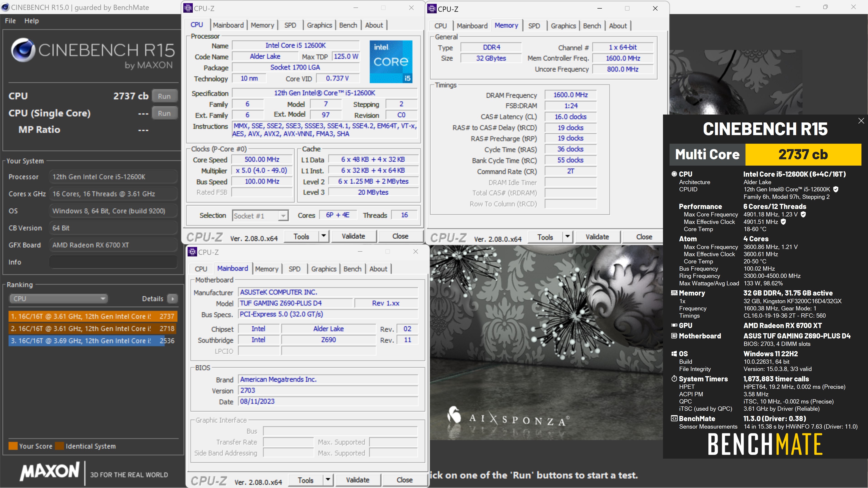Open the Ranking CPU dropdown
Image resolution: width=868 pixels, height=488 pixels.
[58, 298]
